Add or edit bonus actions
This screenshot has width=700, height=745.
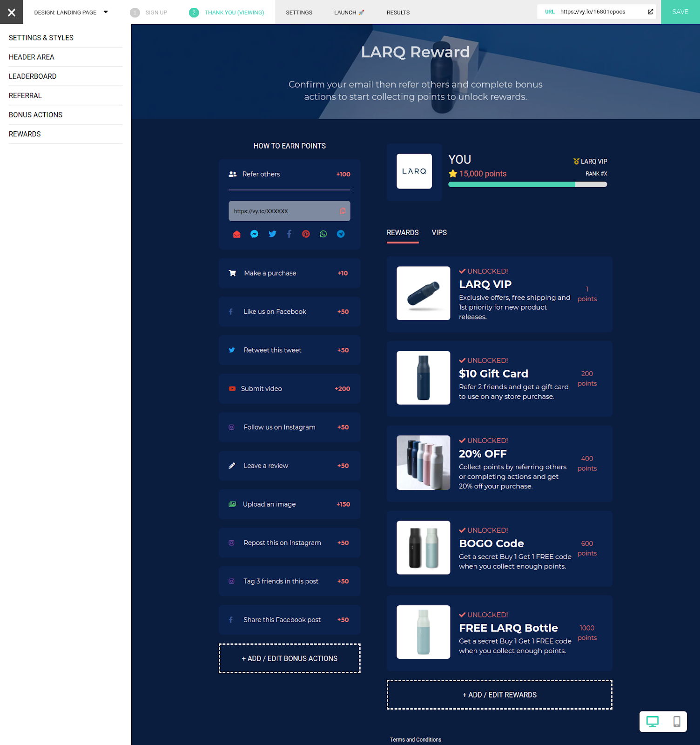(x=289, y=658)
